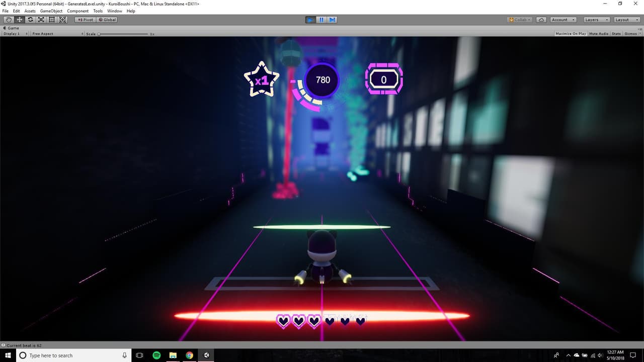Toggle Global handle rotation
This screenshot has width=644, height=362.
tap(107, 20)
